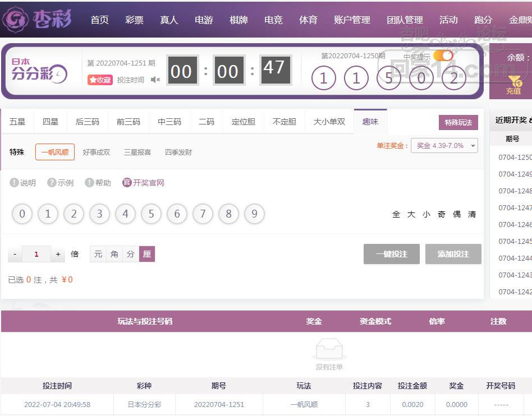This screenshot has width=532, height=416.
Task: Open the 奖金 4.39-7.0% dropdown
Action: [x=444, y=146]
